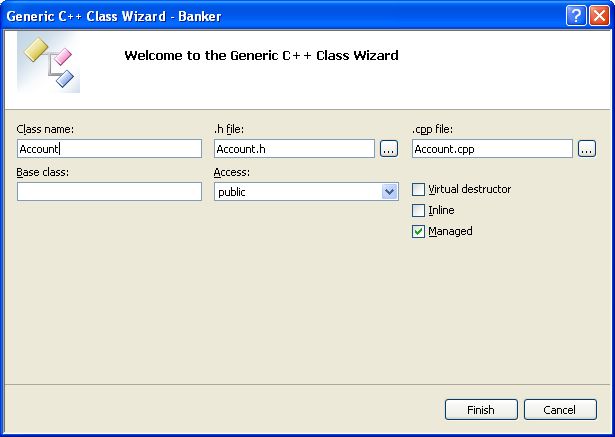
Task: Enable the Virtual destructor checkbox
Action: point(418,189)
